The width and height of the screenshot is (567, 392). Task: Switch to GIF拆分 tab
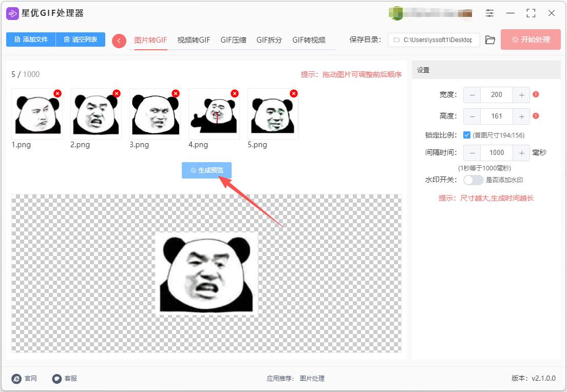(269, 40)
